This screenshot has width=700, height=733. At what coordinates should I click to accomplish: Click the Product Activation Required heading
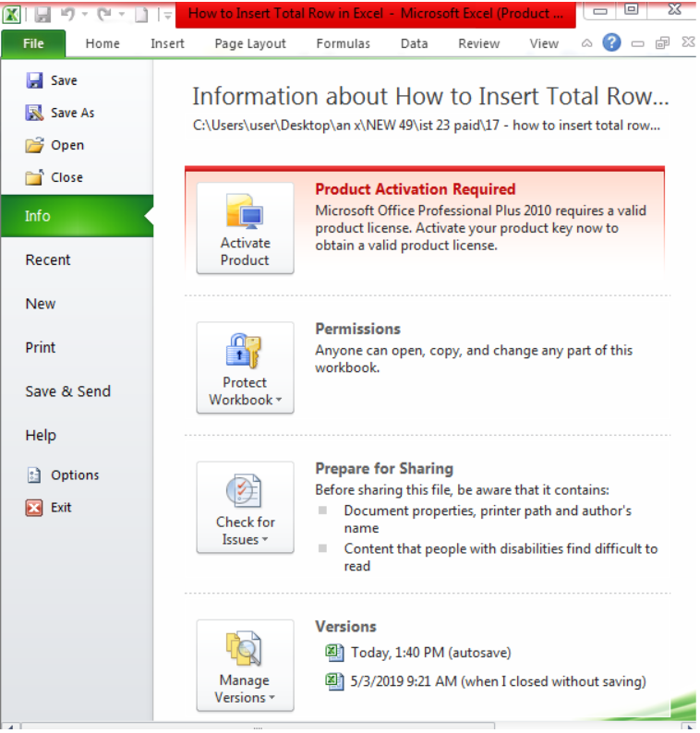click(x=415, y=189)
